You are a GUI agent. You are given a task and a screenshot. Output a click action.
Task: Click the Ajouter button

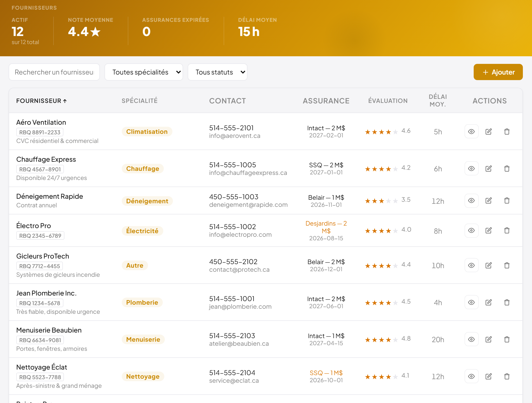click(498, 72)
